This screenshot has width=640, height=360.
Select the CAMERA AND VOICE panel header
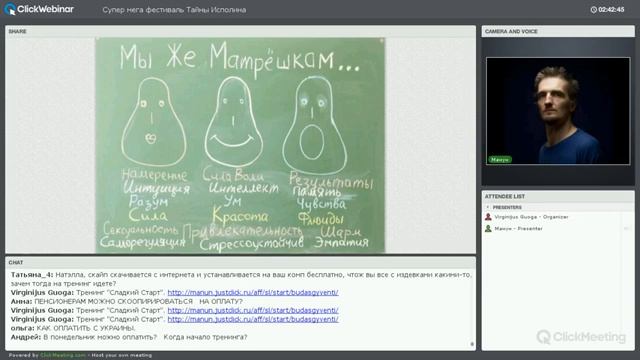(x=558, y=31)
